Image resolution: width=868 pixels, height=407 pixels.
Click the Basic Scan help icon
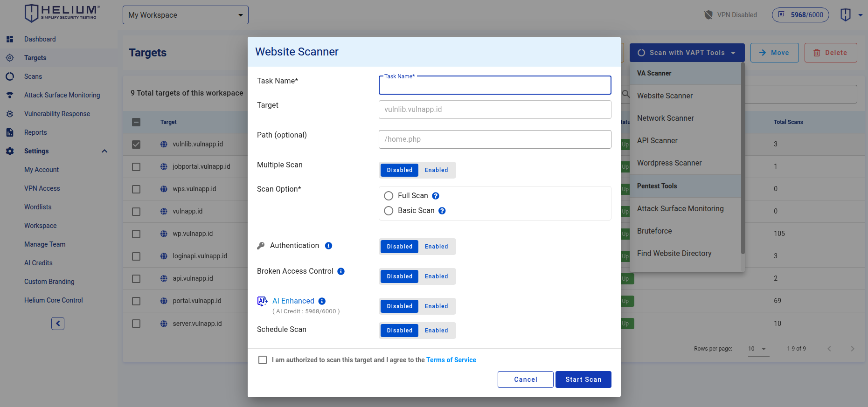442,211
